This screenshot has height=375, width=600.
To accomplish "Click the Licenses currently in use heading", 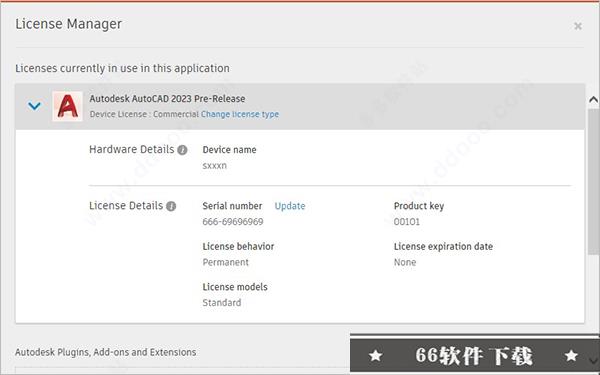I will [x=122, y=68].
